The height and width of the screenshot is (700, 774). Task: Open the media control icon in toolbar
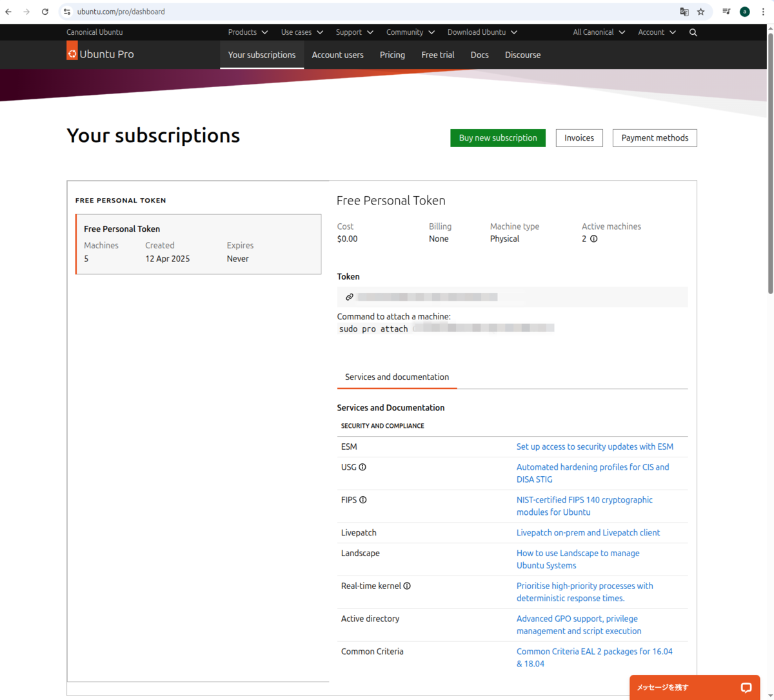click(726, 12)
